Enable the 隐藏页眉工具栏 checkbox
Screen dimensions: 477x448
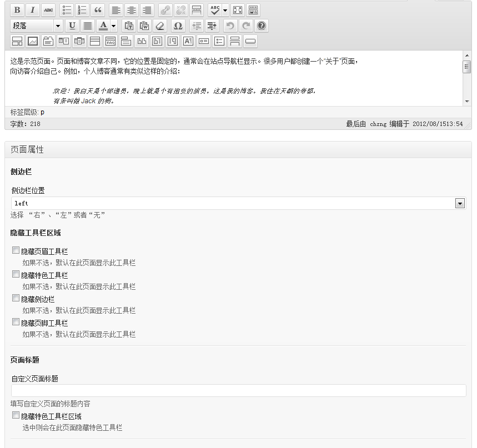(16, 250)
